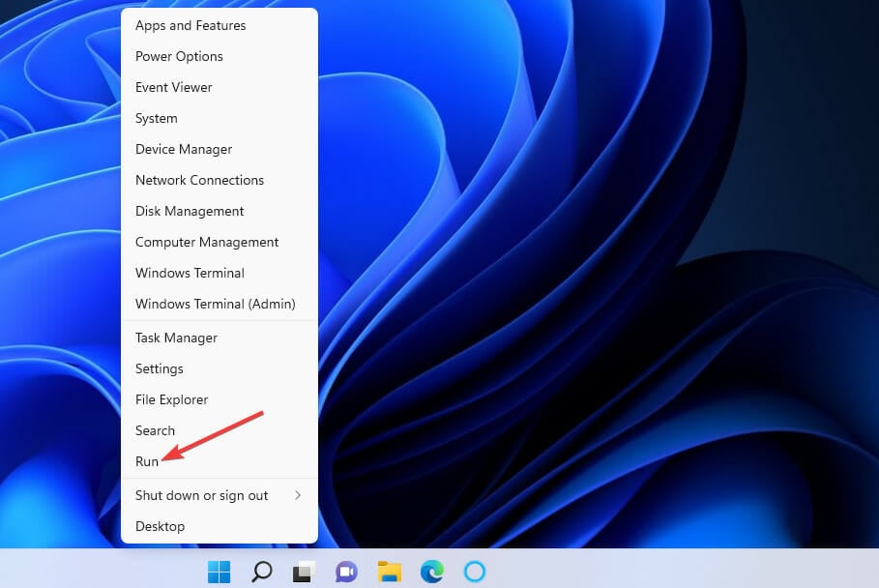This screenshot has height=588, width=879.
Task: Launch Windows Terminal
Action: pos(189,273)
